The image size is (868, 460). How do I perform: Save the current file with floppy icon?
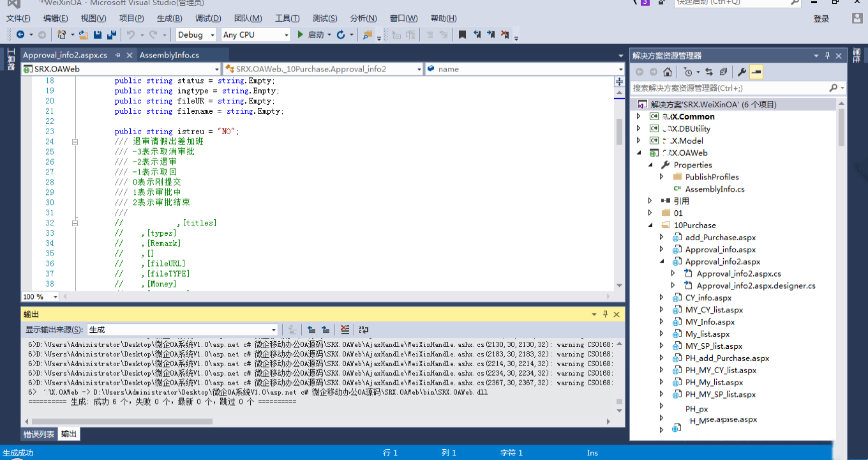tap(98, 34)
